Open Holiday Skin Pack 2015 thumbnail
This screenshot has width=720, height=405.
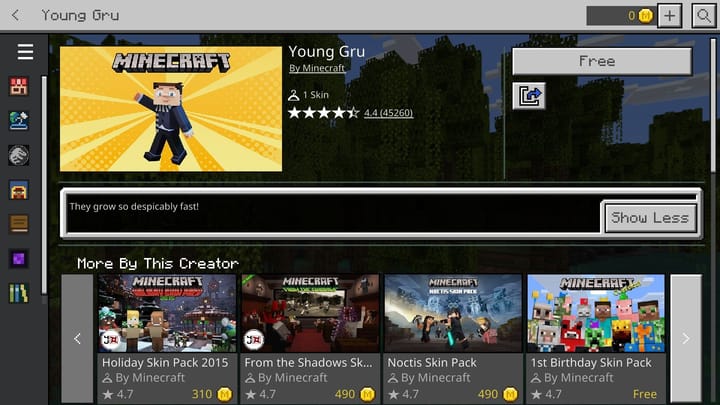167,314
